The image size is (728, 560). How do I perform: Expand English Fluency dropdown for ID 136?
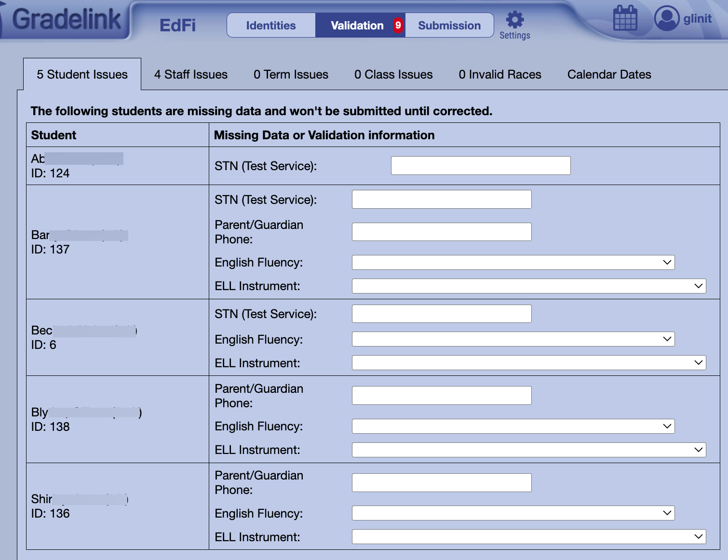(513, 513)
